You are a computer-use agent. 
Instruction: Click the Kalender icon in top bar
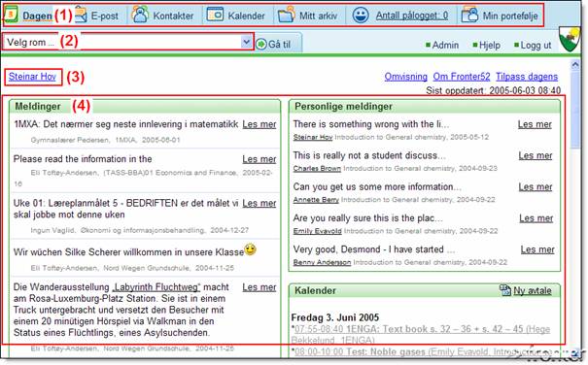(215, 15)
